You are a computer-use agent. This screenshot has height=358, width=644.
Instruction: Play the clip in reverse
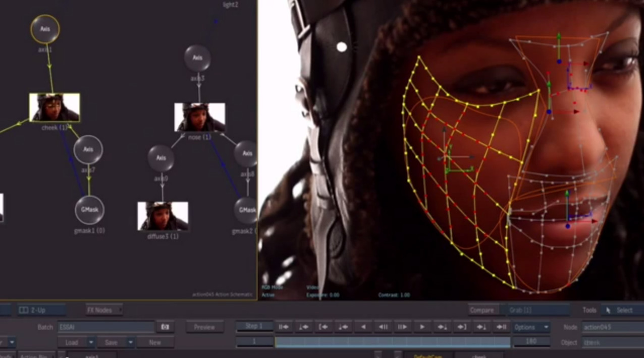point(363,327)
